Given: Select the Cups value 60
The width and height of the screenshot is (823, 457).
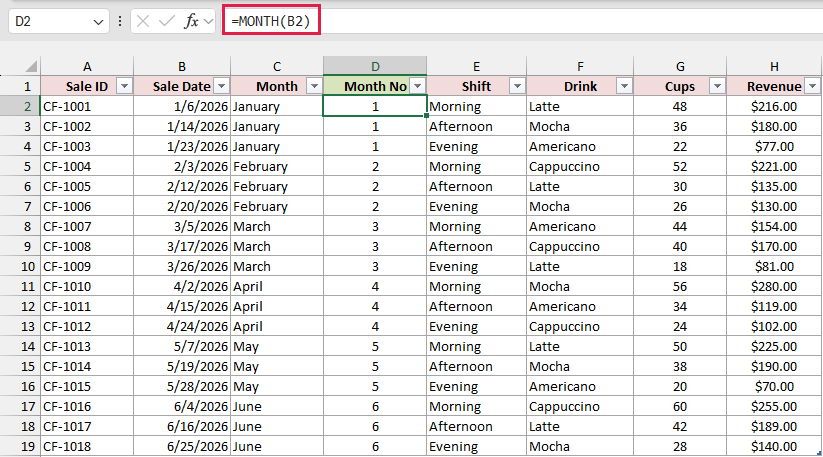Looking at the screenshot, I should (680, 407).
